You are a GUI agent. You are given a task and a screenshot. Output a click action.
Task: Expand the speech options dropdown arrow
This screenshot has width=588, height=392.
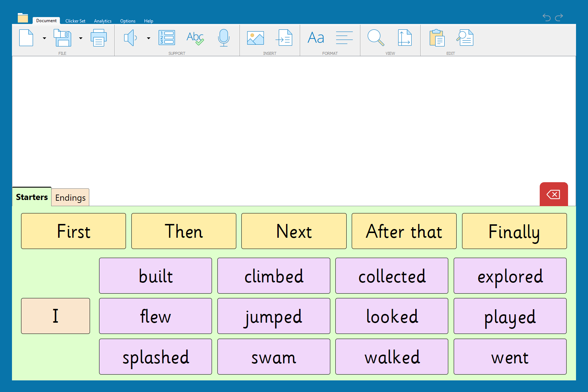coord(148,38)
